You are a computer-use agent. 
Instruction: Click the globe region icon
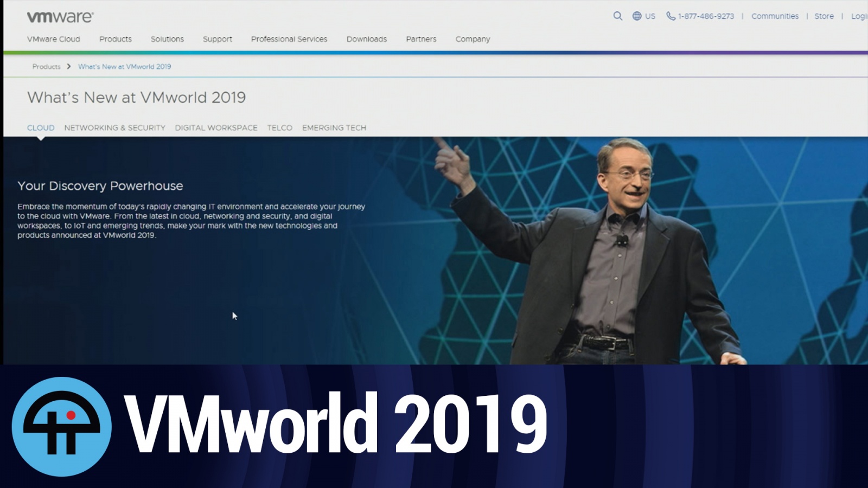(x=637, y=16)
